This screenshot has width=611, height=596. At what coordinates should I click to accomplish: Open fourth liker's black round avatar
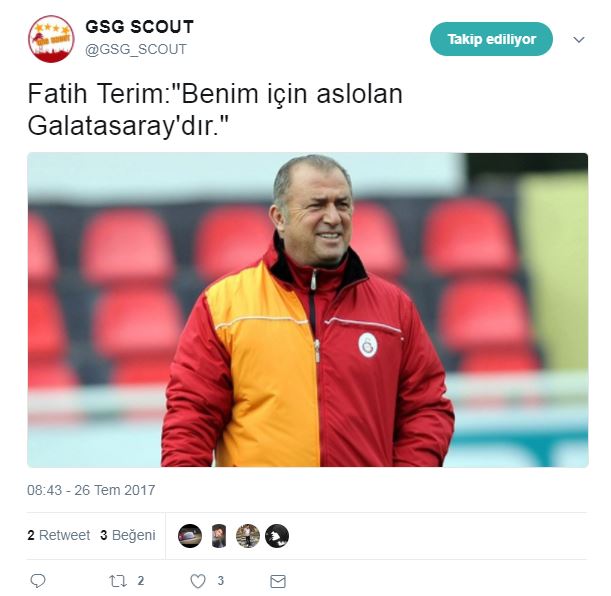pos(277,536)
